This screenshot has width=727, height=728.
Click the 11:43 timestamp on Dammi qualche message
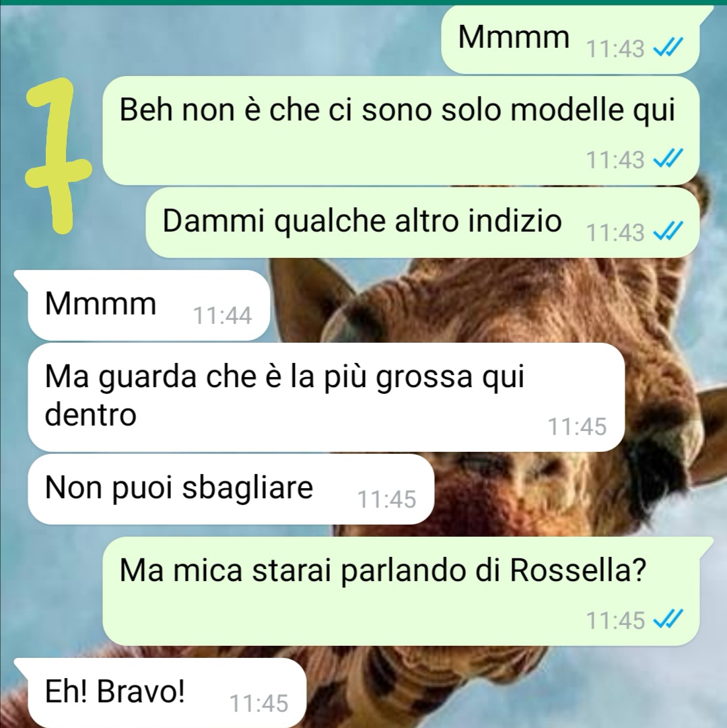click(615, 232)
